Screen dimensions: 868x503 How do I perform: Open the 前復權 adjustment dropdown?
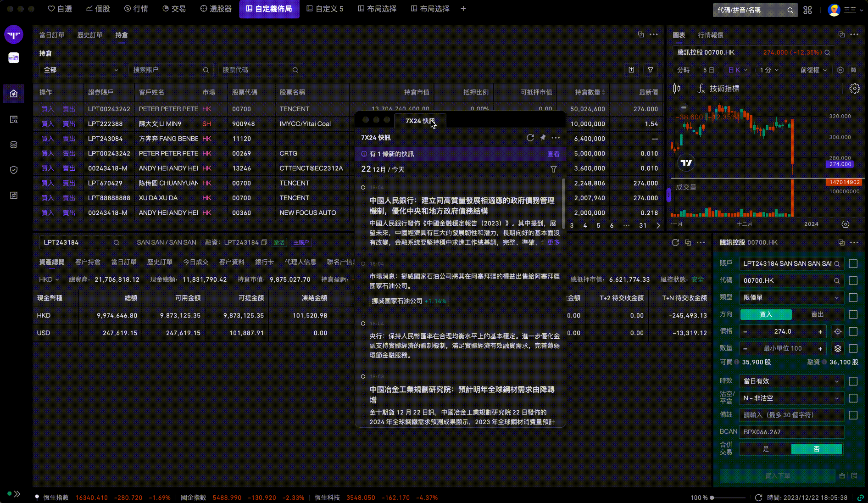pyautogui.click(x=813, y=70)
